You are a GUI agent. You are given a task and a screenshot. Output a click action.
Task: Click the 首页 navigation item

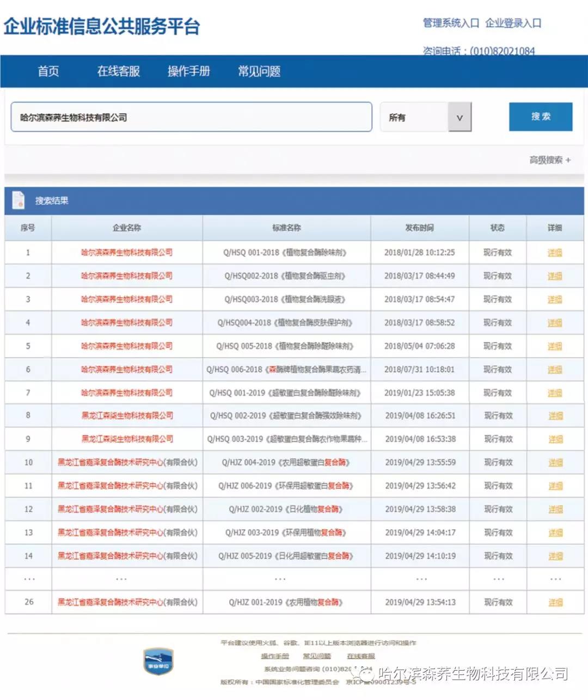[48, 71]
